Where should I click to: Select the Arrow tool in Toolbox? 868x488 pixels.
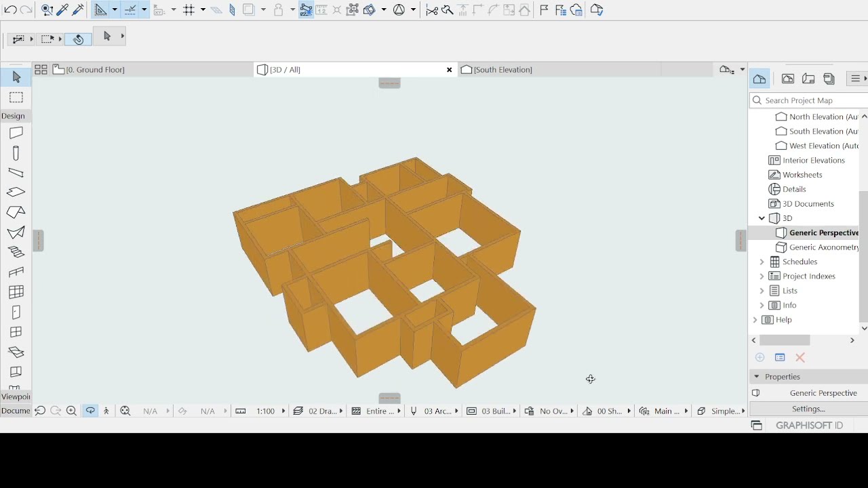(x=16, y=78)
